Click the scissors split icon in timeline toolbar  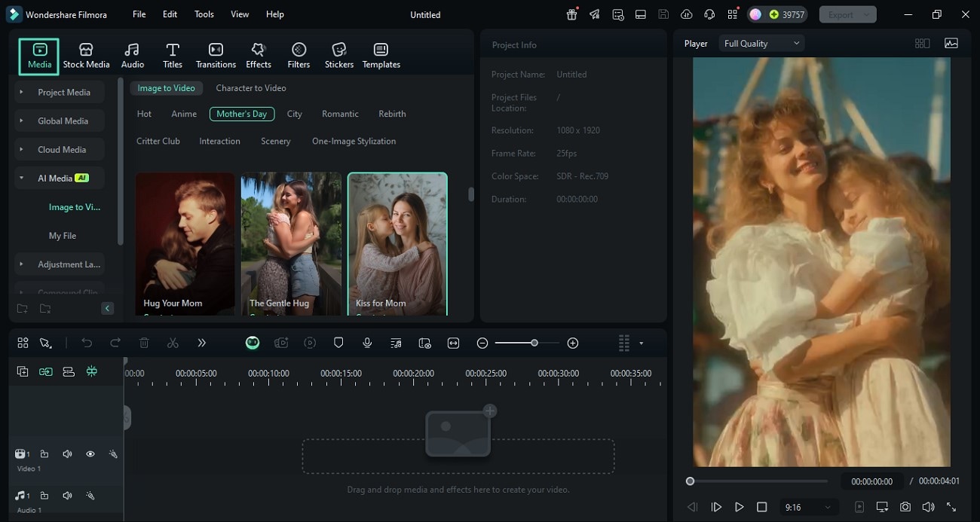coord(173,343)
